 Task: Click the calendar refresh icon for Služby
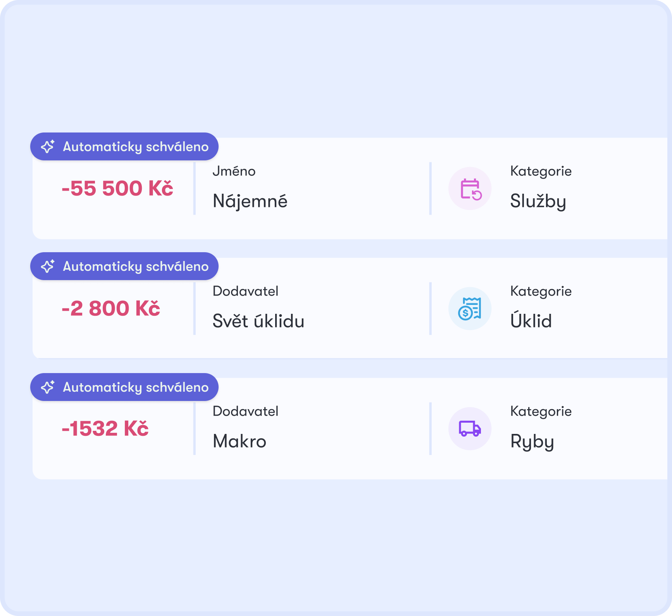point(470,189)
